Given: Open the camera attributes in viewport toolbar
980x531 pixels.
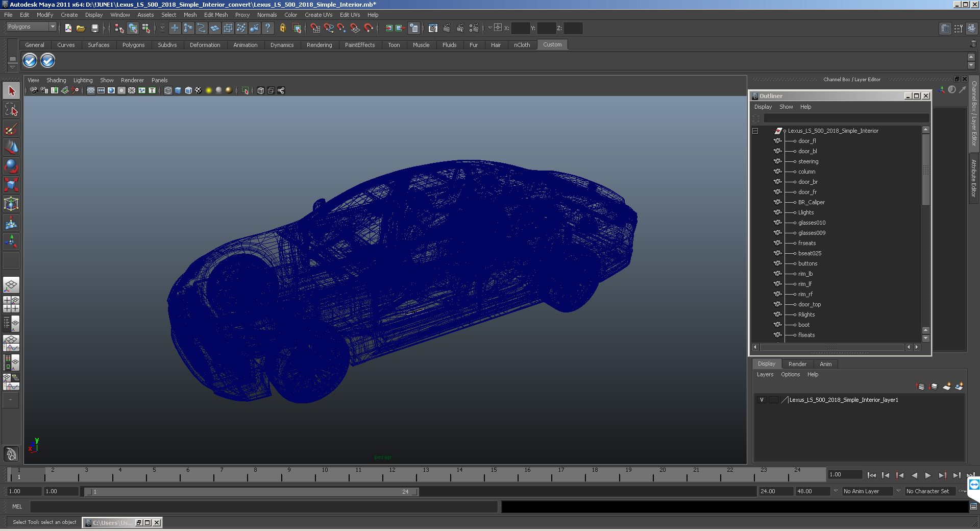Looking at the screenshot, I should 44,90.
